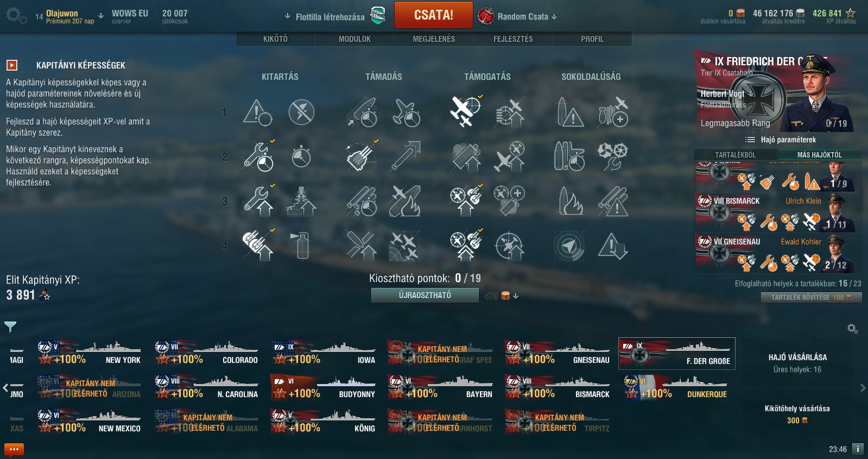Switch to the TARTALÉKBÓL tab

point(735,155)
